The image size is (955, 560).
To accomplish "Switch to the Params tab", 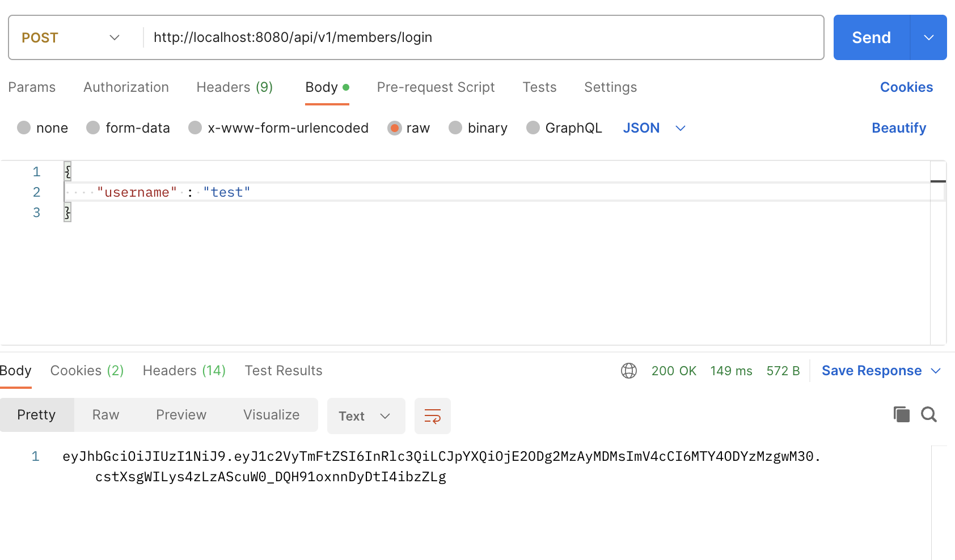I will coord(32,87).
